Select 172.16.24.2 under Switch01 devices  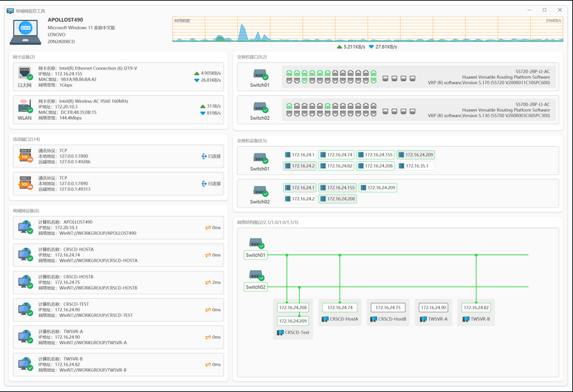(300, 166)
